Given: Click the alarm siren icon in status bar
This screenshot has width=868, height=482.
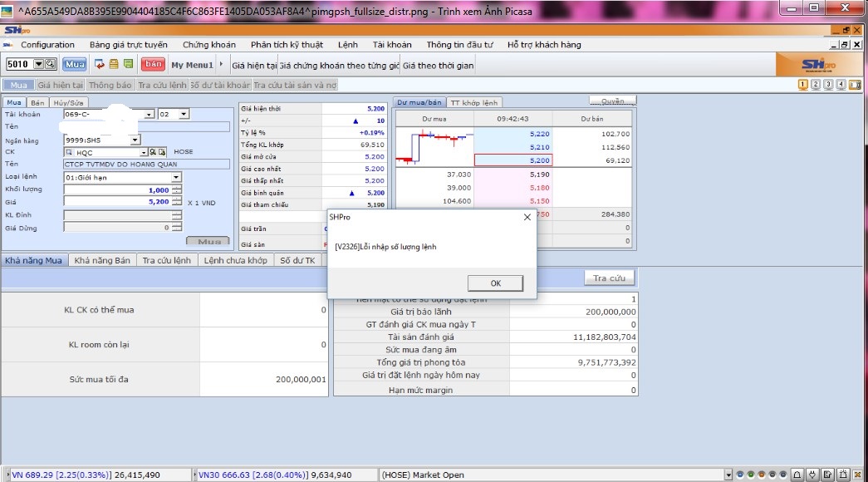Looking at the screenshot, I should [842, 475].
